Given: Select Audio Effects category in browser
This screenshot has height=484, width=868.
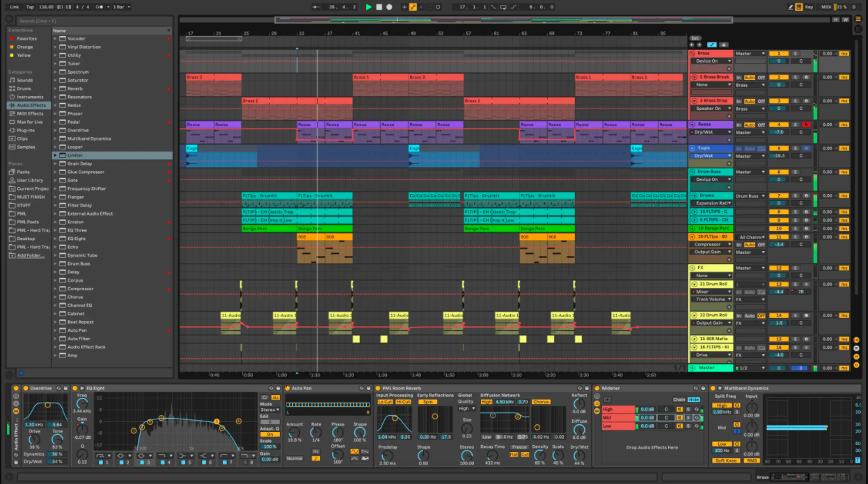Looking at the screenshot, I should pyautogui.click(x=31, y=105).
